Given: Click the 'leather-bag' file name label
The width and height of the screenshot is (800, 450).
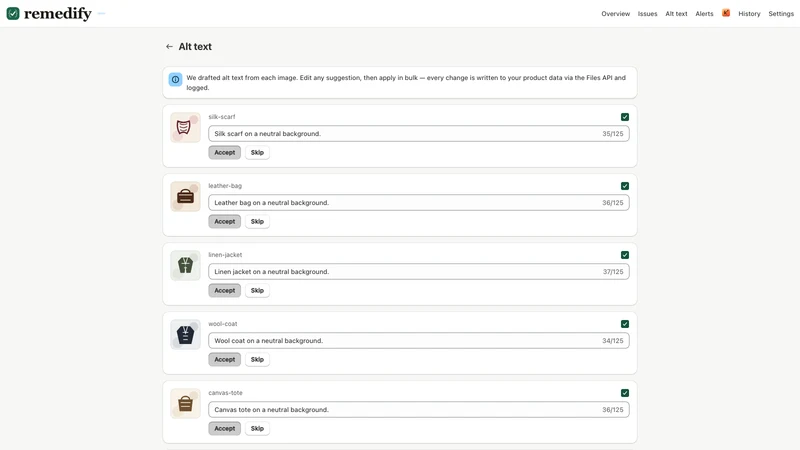Looking at the screenshot, I should [x=225, y=186].
